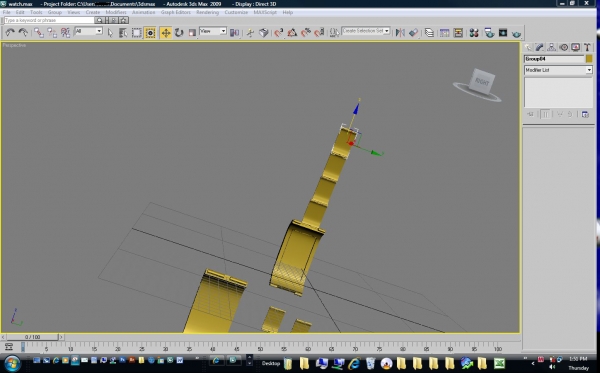Open the Graph Editors menu

point(176,12)
